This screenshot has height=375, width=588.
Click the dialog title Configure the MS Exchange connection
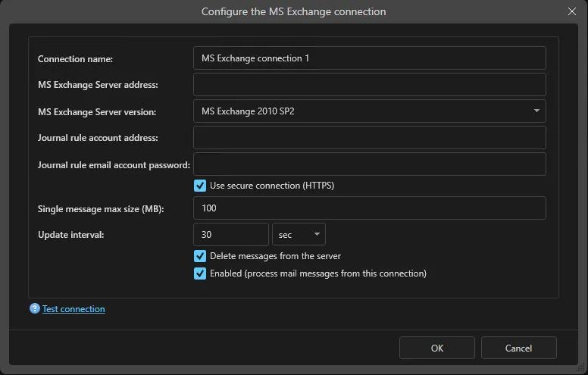(x=294, y=11)
